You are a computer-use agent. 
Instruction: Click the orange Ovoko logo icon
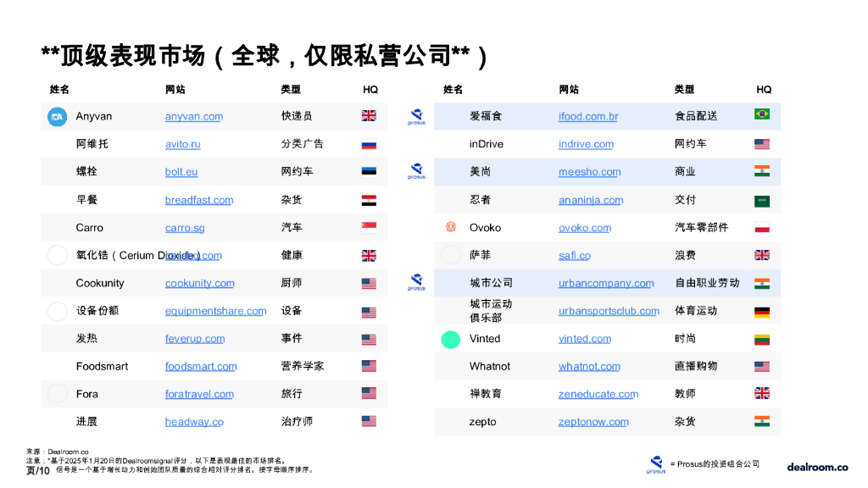click(x=450, y=227)
